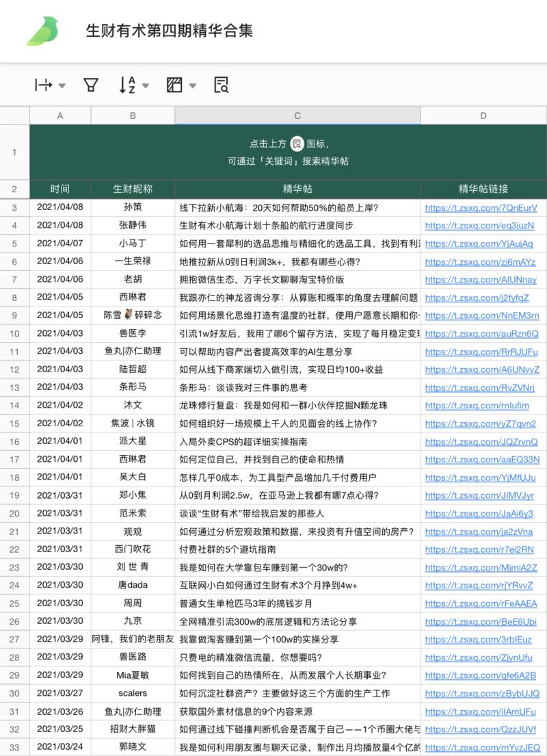The width and height of the screenshot is (547, 756).
Task: Open the sort options dropdown
Action: (146, 85)
